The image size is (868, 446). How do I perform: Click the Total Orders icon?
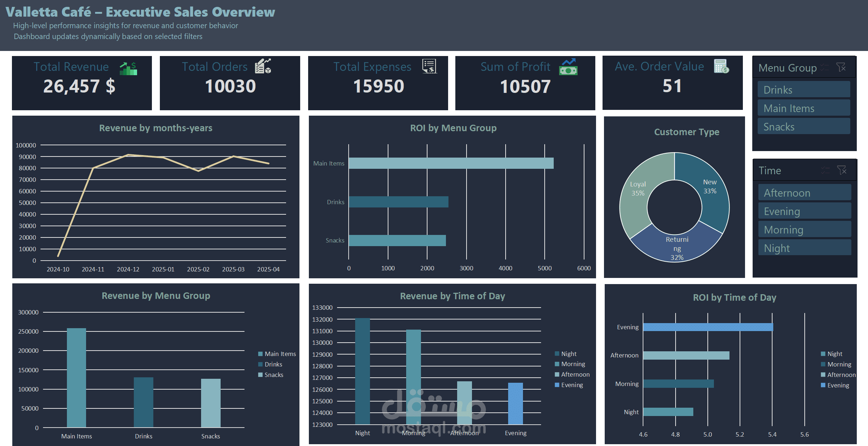tap(263, 66)
